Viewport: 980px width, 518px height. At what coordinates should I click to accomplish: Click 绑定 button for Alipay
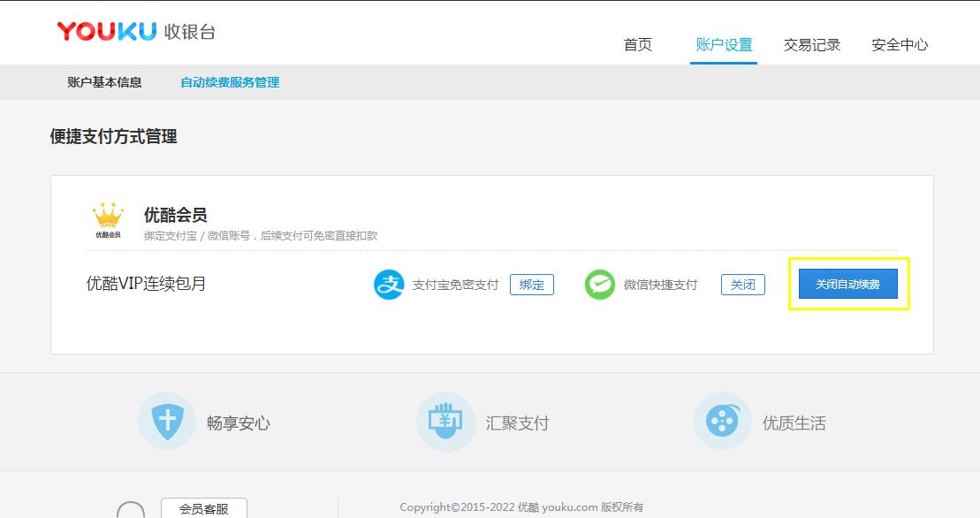(x=532, y=285)
